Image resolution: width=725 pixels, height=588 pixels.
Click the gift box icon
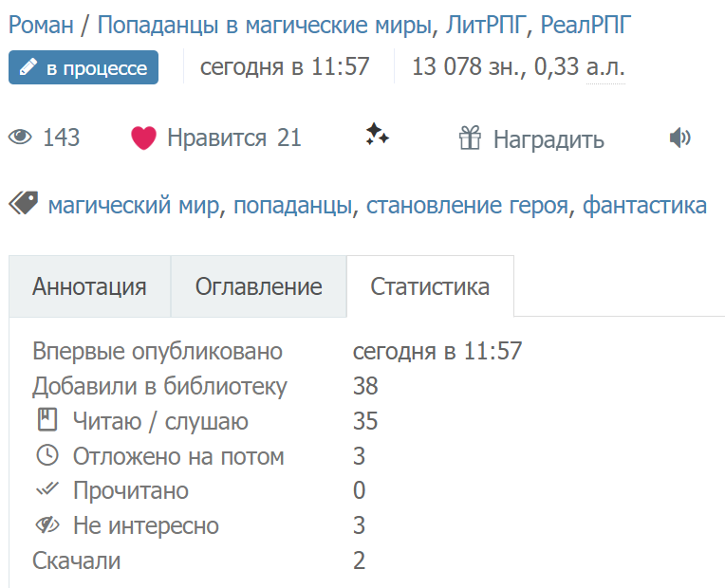(x=470, y=139)
